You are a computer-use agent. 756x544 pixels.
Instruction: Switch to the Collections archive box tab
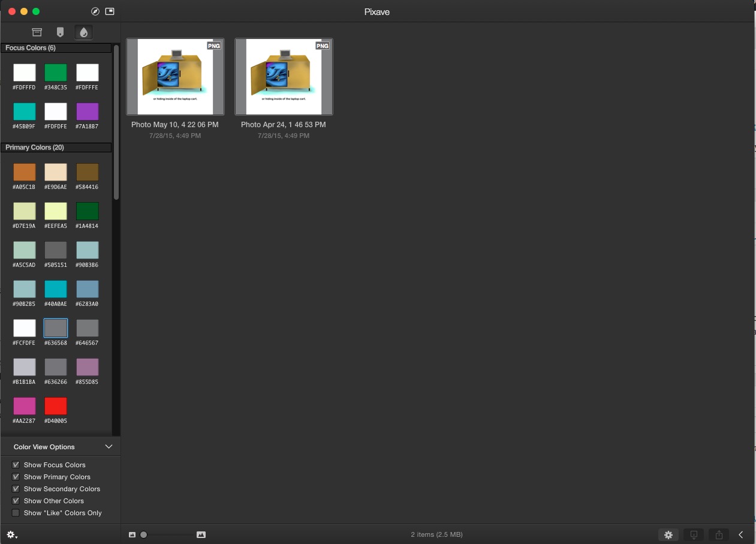click(37, 32)
